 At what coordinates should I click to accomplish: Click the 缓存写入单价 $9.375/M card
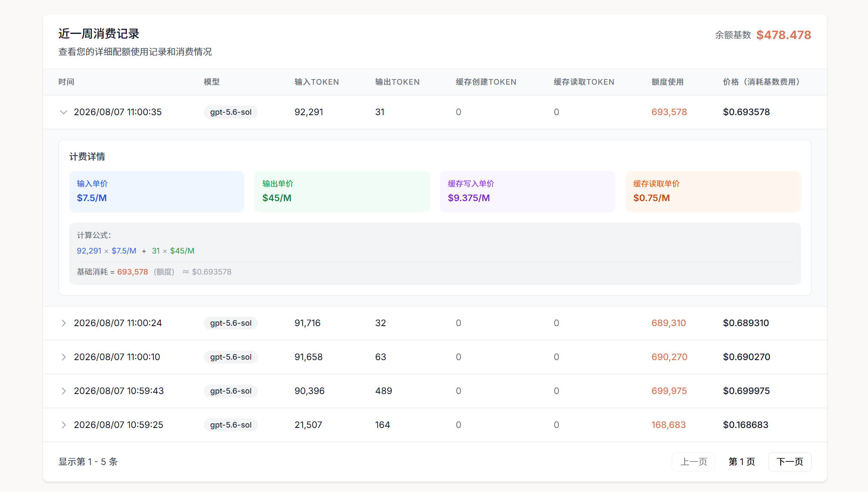[528, 192]
